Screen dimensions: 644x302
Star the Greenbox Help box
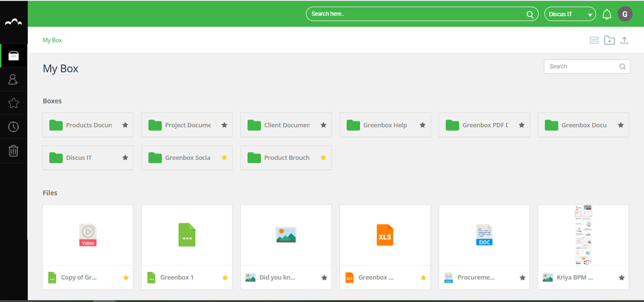coord(422,125)
